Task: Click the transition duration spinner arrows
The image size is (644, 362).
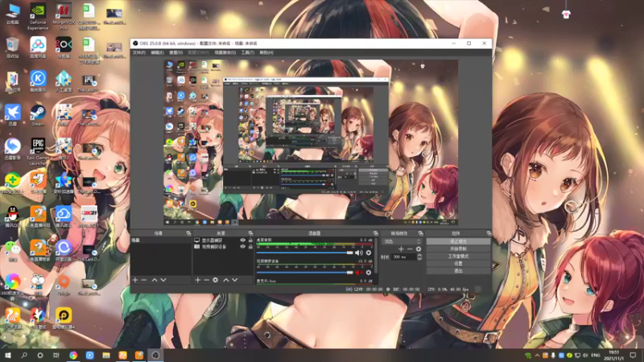Action: point(419,257)
